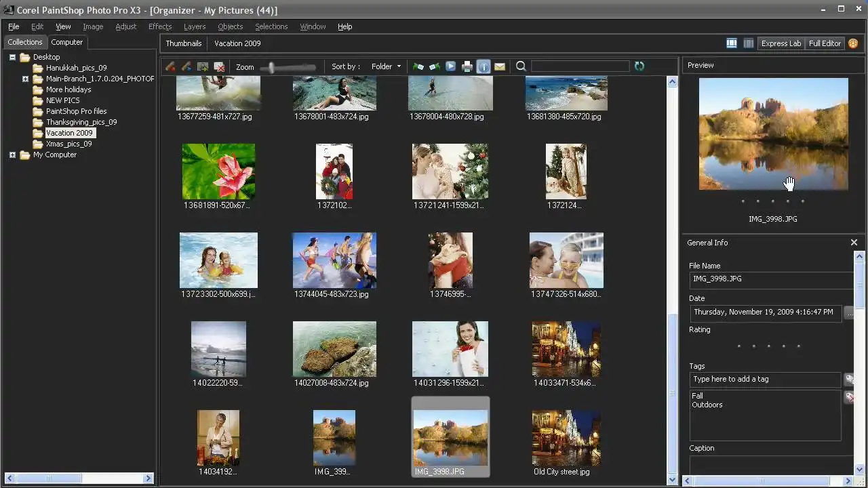Image resolution: width=868 pixels, height=488 pixels.
Task: Click the email envelope icon
Action: tap(500, 66)
